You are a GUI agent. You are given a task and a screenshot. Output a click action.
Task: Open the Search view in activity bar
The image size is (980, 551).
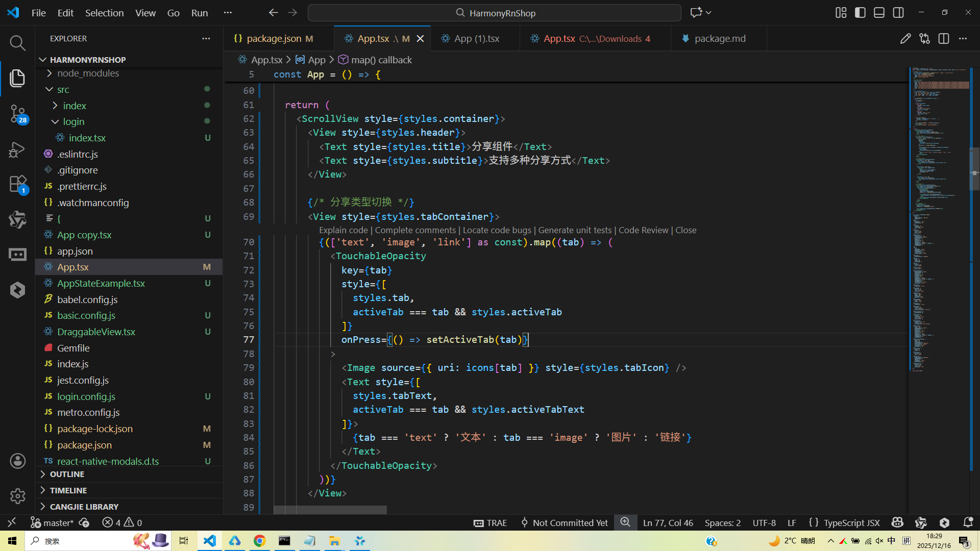tap(17, 43)
